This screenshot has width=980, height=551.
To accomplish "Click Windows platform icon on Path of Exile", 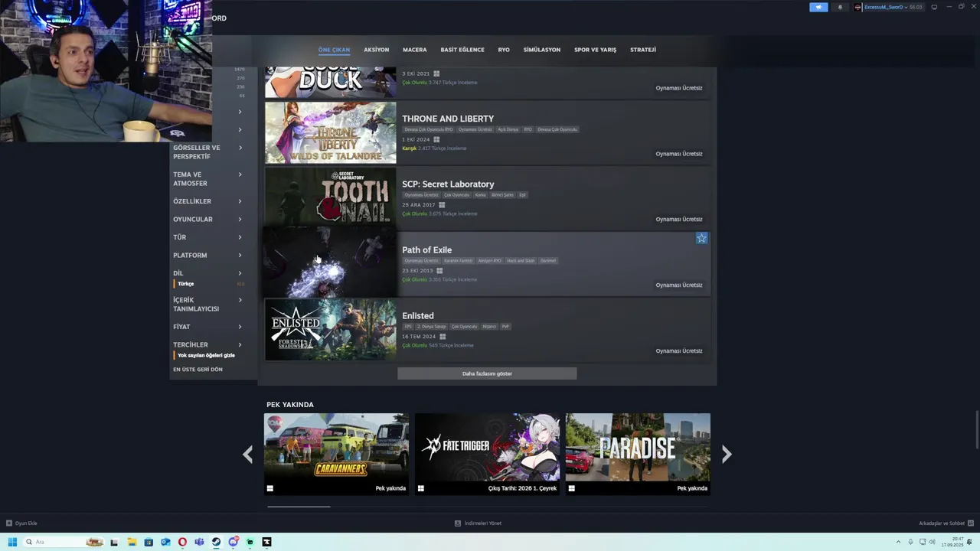I will tap(439, 270).
